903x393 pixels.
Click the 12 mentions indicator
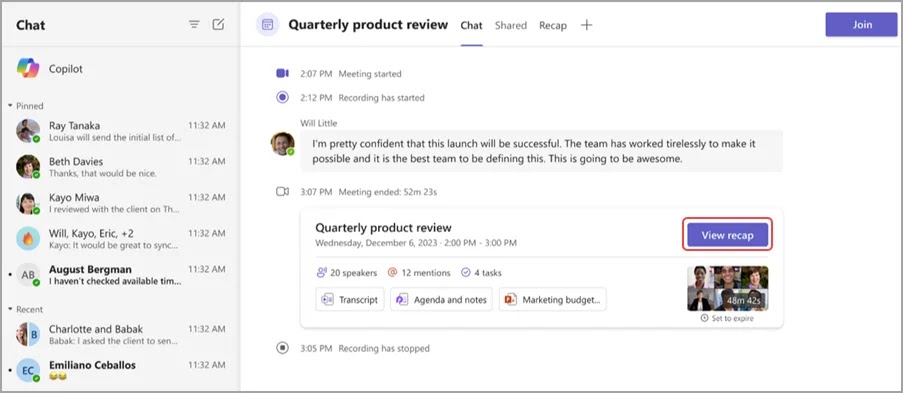(x=420, y=273)
